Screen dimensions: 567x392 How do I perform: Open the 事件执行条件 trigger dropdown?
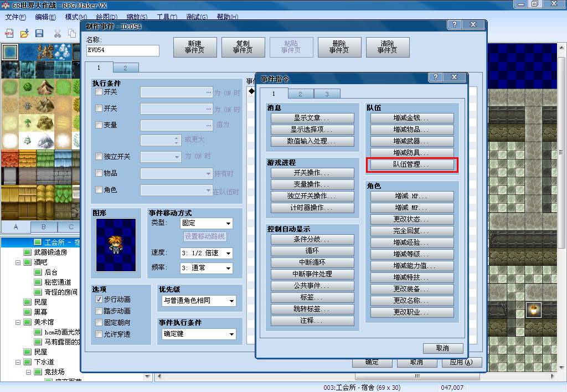[199, 334]
